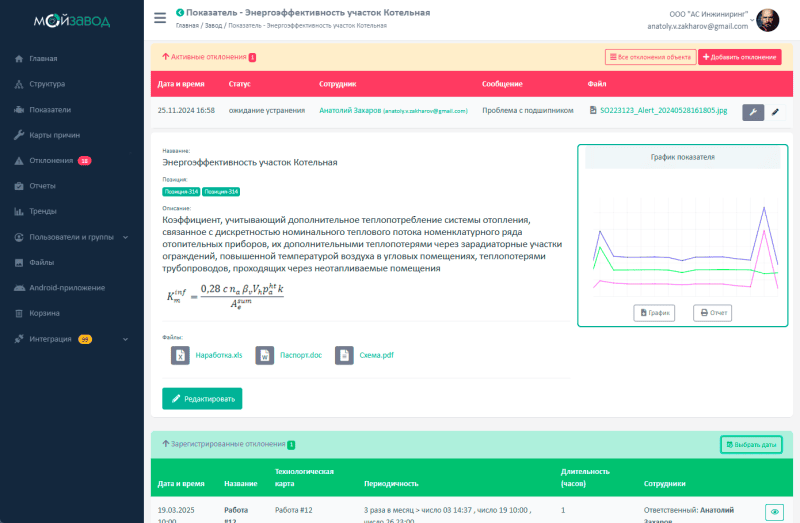Click the Главная home icon in sidebar
800x523 pixels.
pos(19,59)
